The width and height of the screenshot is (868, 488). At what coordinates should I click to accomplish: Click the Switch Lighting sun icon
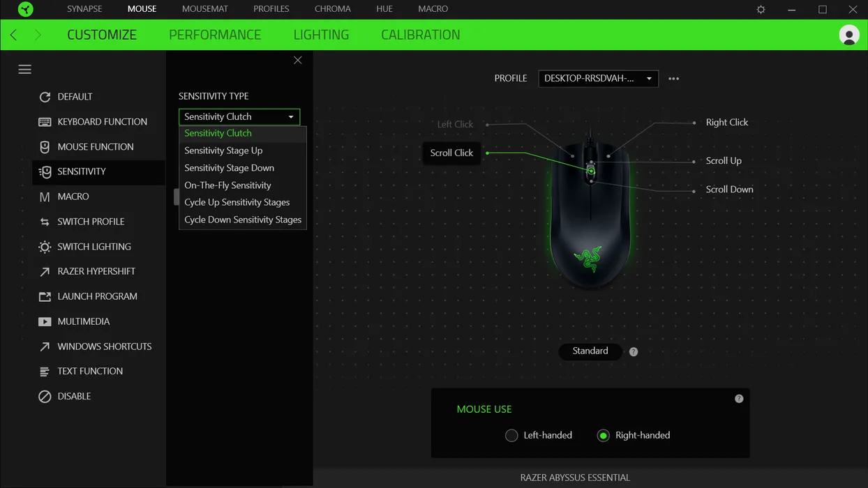click(x=45, y=247)
